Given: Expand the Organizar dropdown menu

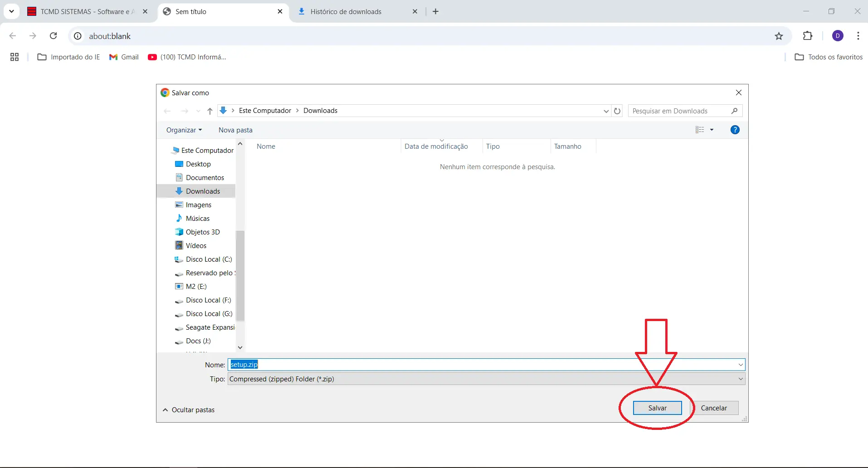Looking at the screenshot, I should click(184, 130).
